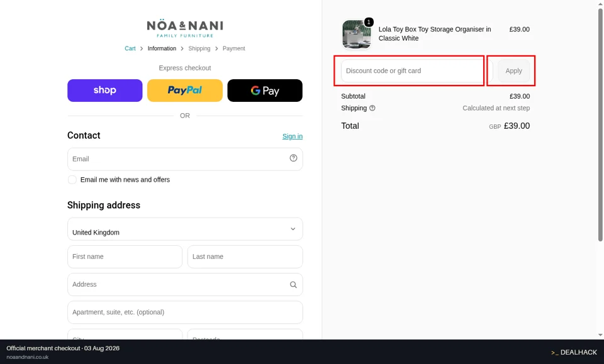
Task: Click the Lola Toy Box product title
Action: (435, 34)
